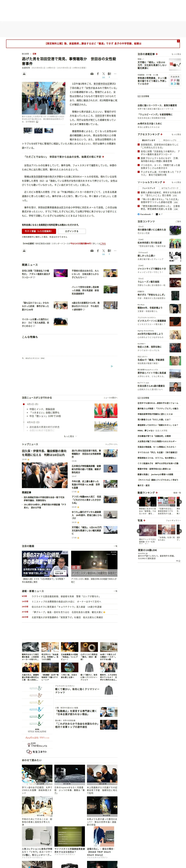Click the B! bookmark icon at article bottom

click(109, 251)
